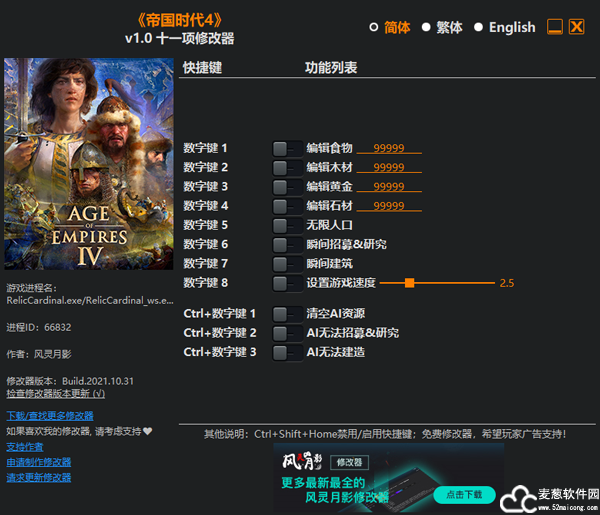
Task: Click the 编辑食物 value field showing 99999
Action: pyautogui.click(x=389, y=148)
